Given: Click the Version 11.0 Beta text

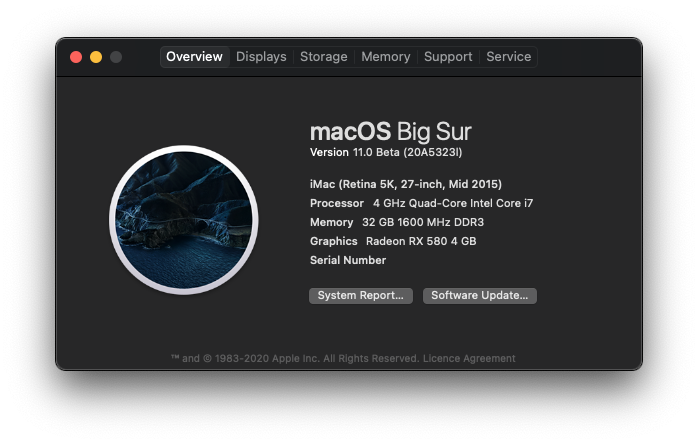Looking at the screenshot, I should 386,152.
